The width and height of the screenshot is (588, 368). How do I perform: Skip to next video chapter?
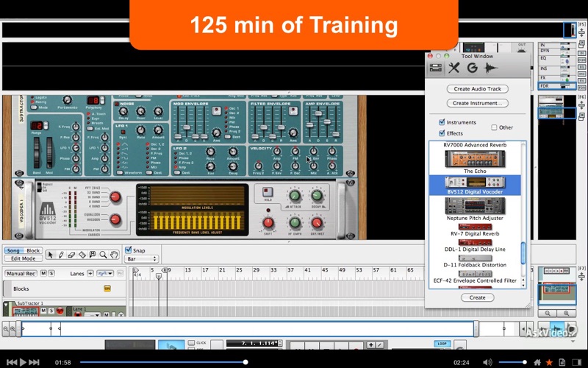click(34, 362)
